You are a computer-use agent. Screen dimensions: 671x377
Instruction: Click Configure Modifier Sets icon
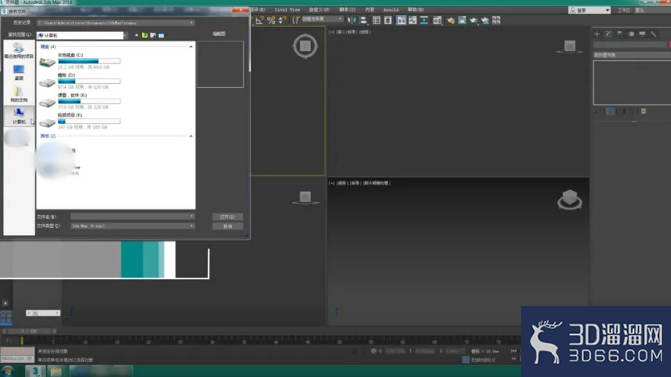point(644,111)
